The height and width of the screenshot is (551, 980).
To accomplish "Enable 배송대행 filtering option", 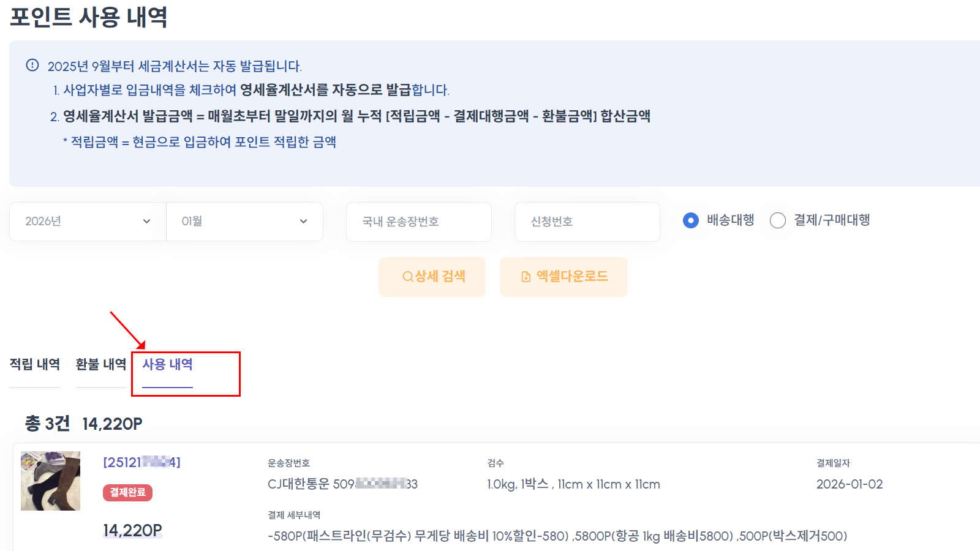I will coord(692,220).
